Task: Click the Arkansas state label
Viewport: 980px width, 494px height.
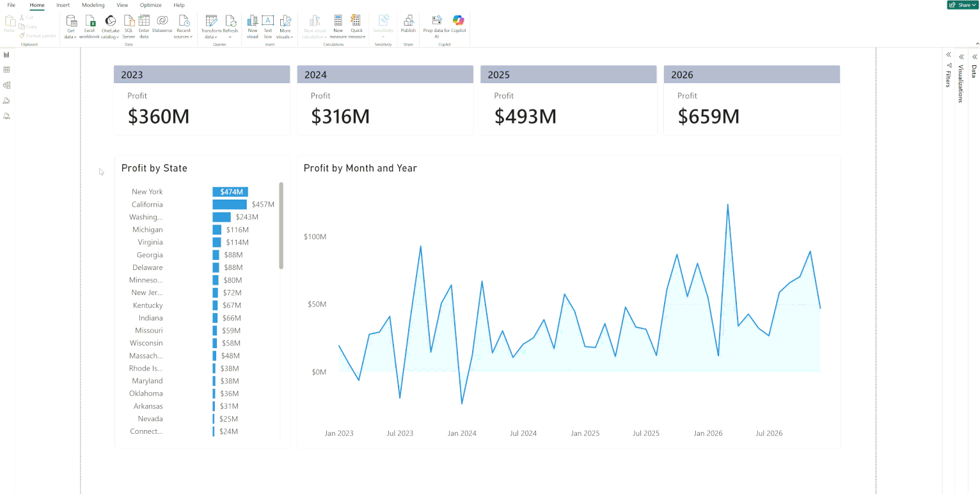Action: tap(148, 406)
